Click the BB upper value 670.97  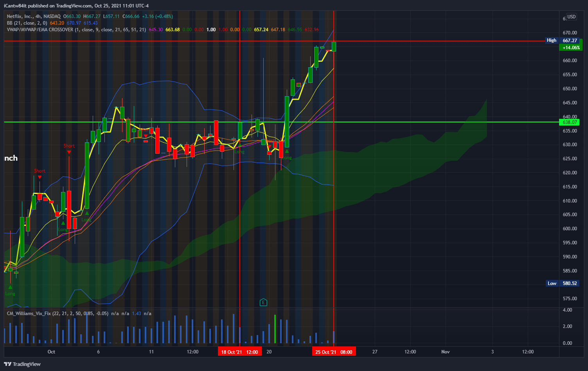point(74,23)
